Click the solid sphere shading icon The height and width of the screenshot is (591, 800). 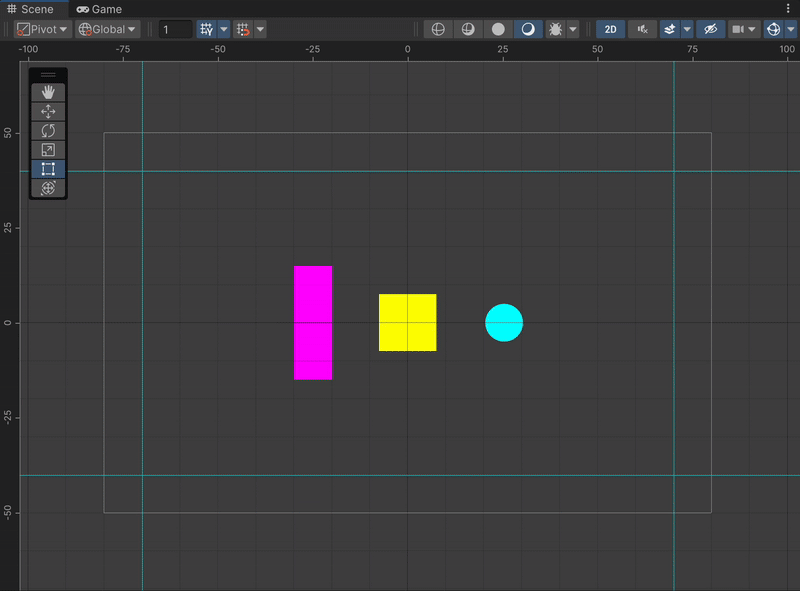(498, 30)
